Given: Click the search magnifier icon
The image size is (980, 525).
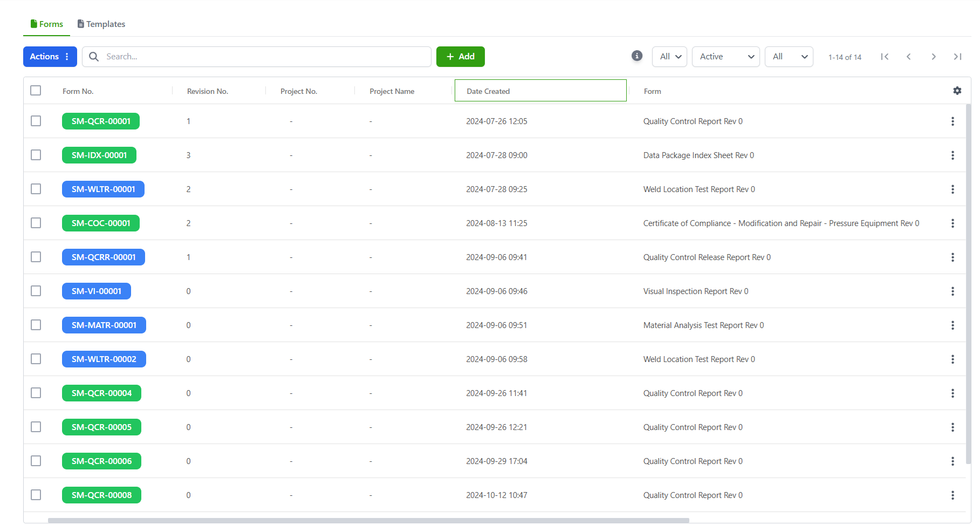Looking at the screenshot, I should click(94, 57).
